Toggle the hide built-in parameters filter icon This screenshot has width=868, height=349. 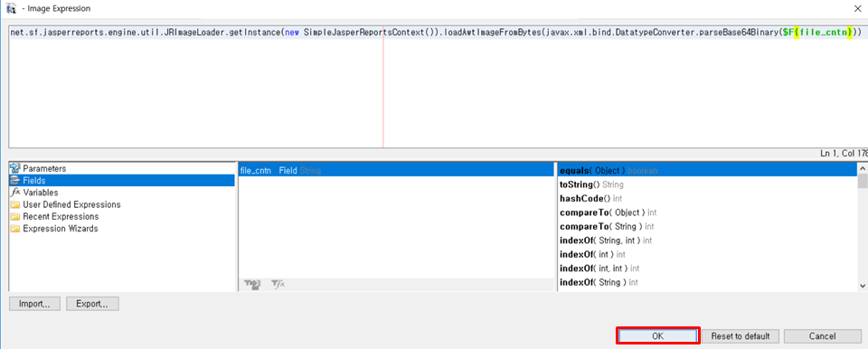(x=252, y=284)
